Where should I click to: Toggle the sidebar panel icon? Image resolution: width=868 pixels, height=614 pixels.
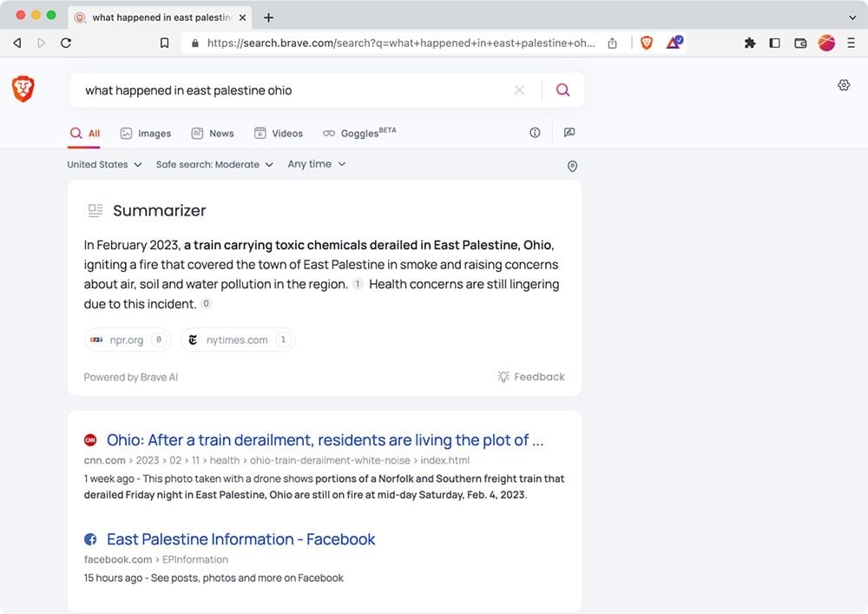[x=774, y=43]
